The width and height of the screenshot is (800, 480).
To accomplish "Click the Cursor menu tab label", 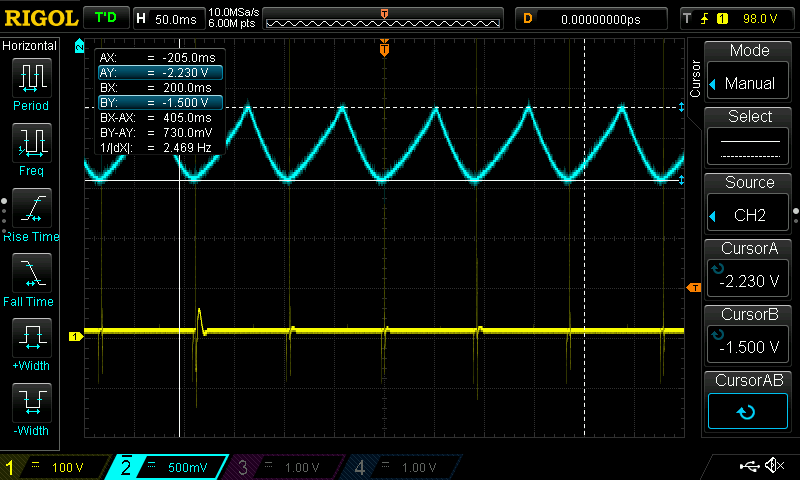I will pos(695,79).
